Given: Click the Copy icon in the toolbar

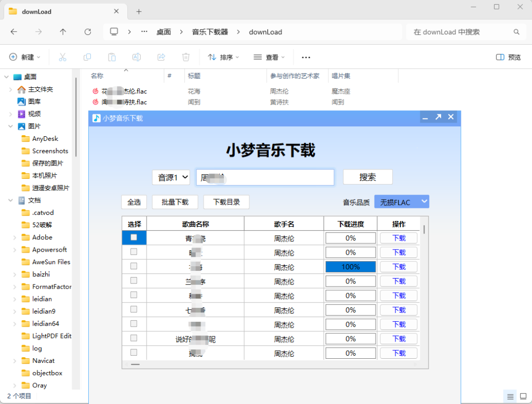Looking at the screenshot, I should tap(87, 57).
